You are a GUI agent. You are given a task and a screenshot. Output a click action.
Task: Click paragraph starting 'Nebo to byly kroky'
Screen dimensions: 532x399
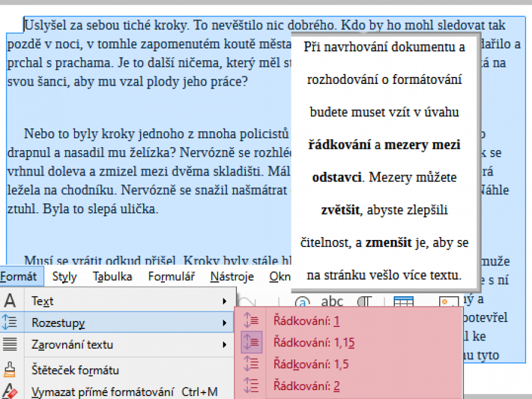point(150,171)
